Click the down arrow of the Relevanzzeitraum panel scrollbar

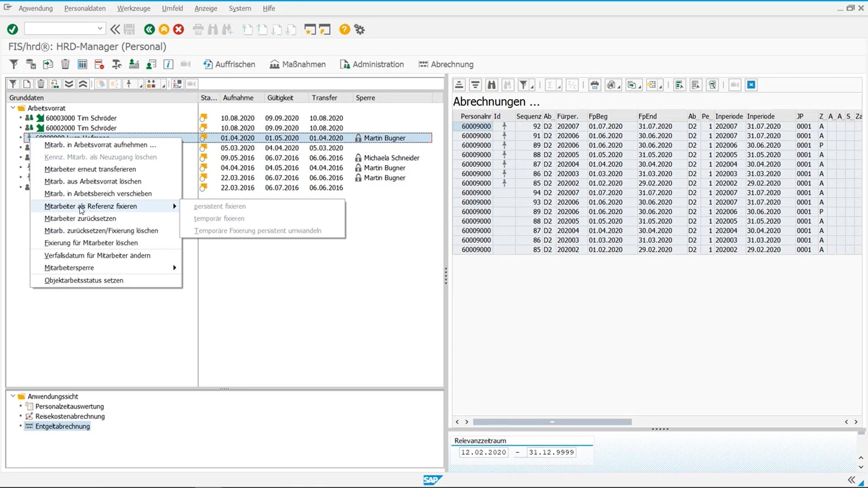861,467
